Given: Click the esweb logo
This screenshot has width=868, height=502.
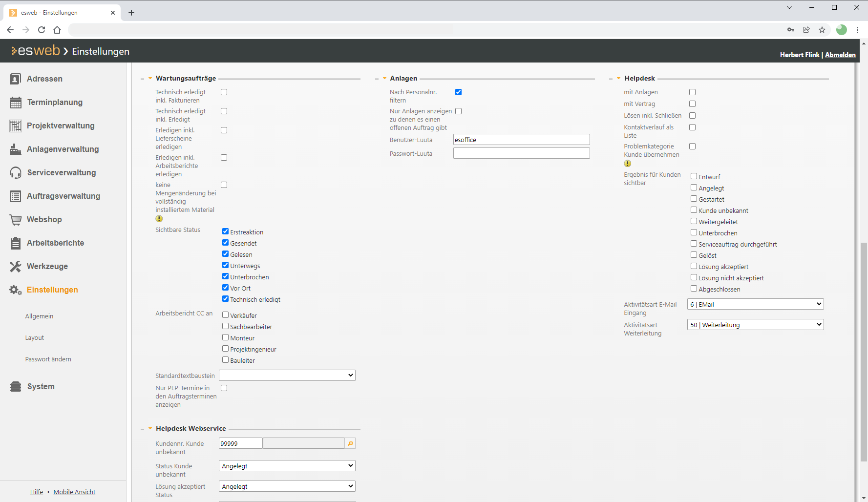Looking at the screenshot, I should 36,50.
